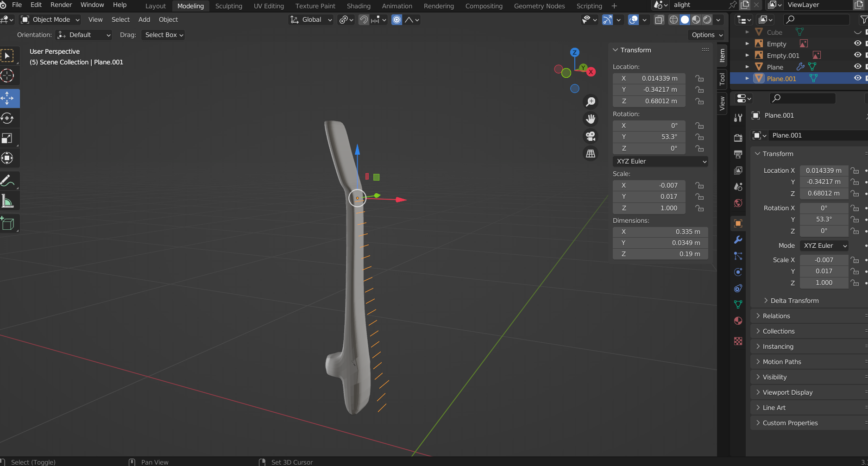Viewport: 868px width, 466px height.
Task: Open the Physics properties tab
Action: click(738, 272)
